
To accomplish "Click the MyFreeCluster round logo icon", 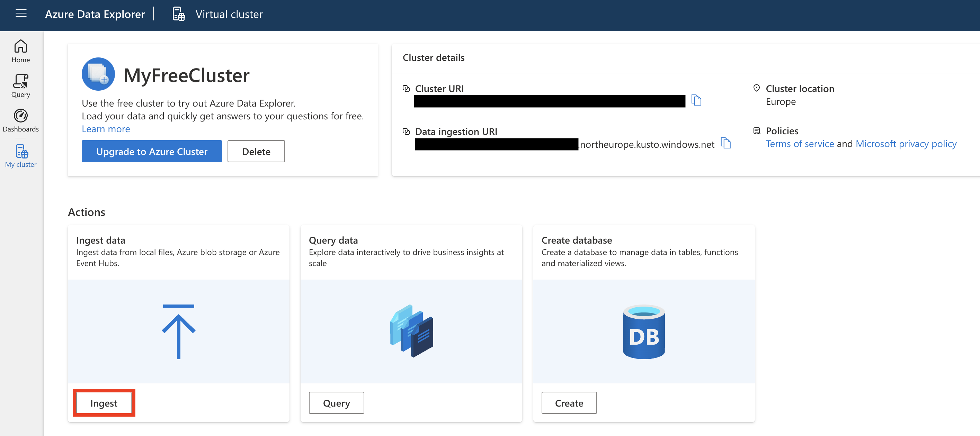I will [x=98, y=74].
